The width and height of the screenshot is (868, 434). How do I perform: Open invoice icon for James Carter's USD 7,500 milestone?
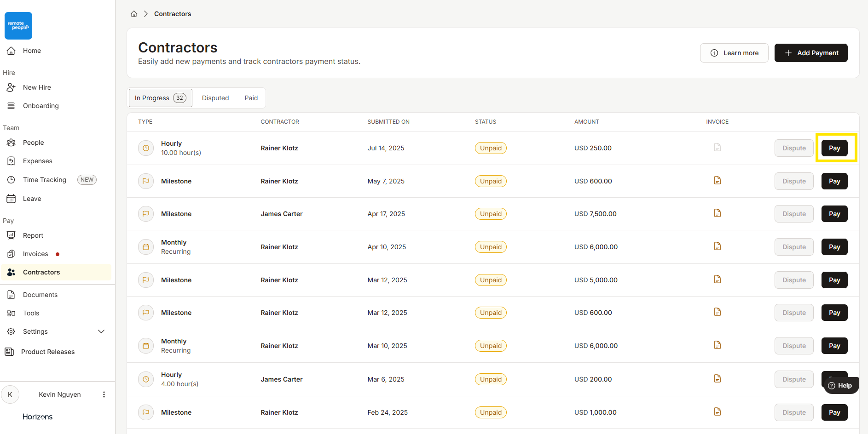pyautogui.click(x=717, y=213)
